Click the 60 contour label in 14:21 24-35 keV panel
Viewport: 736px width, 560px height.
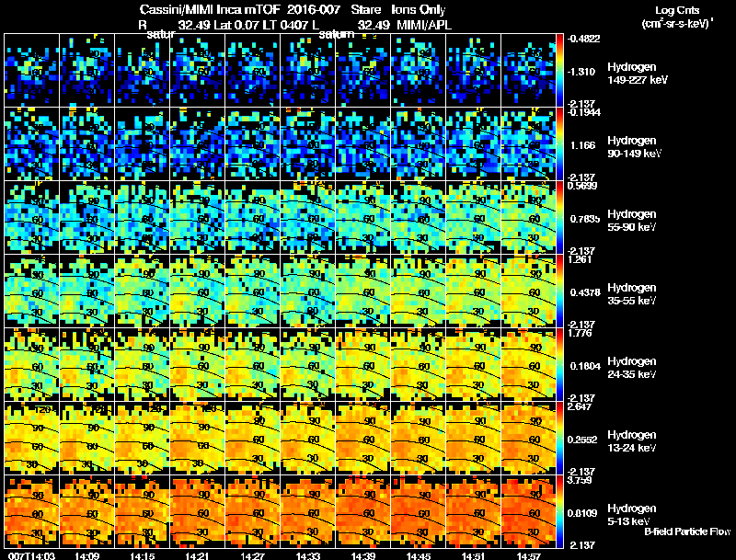[x=202, y=366]
